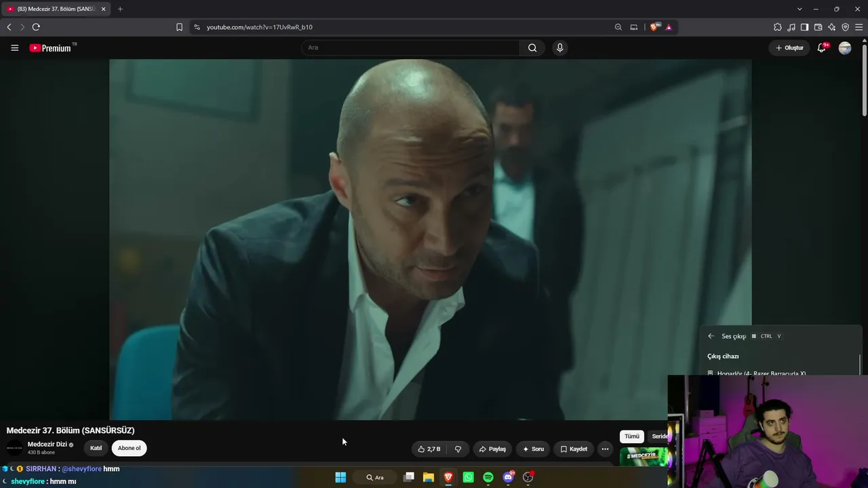
Task: Like the video with 2,7 B likes
Action: [429, 449]
